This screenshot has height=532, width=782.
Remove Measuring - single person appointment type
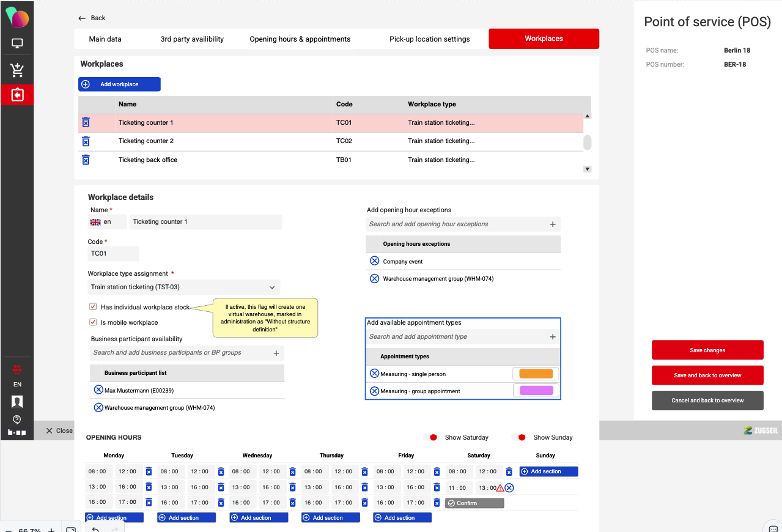374,374
